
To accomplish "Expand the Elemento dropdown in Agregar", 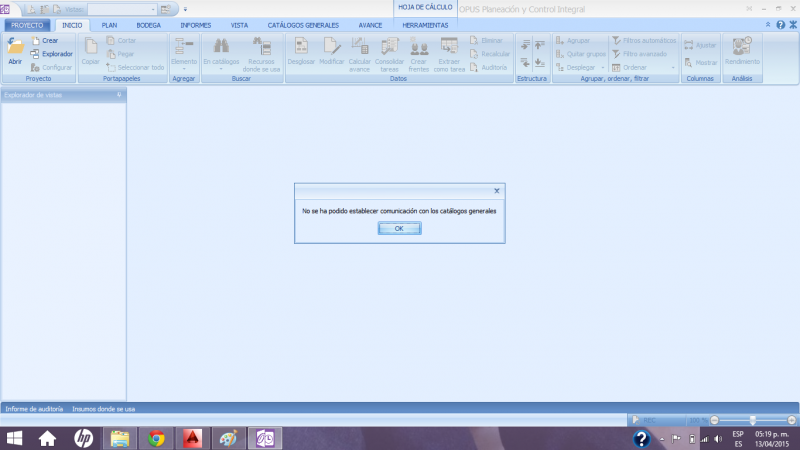I will pyautogui.click(x=184, y=68).
